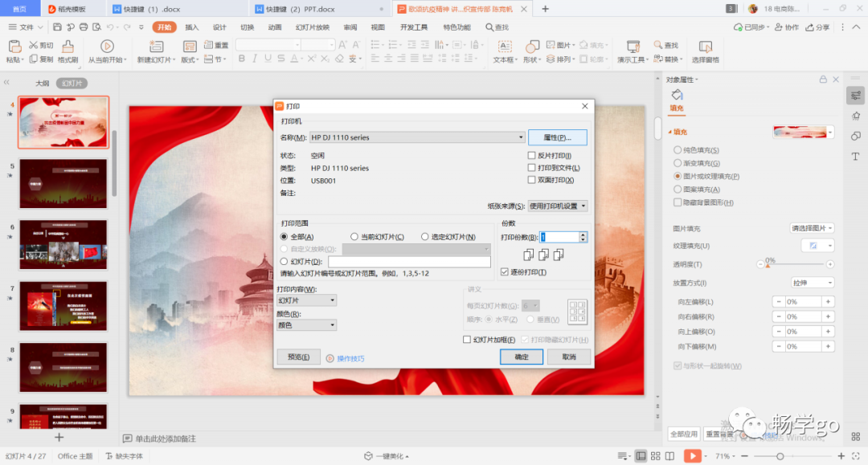Switch to reading view icon in status bar
The image size is (868, 465).
(x=669, y=456)
